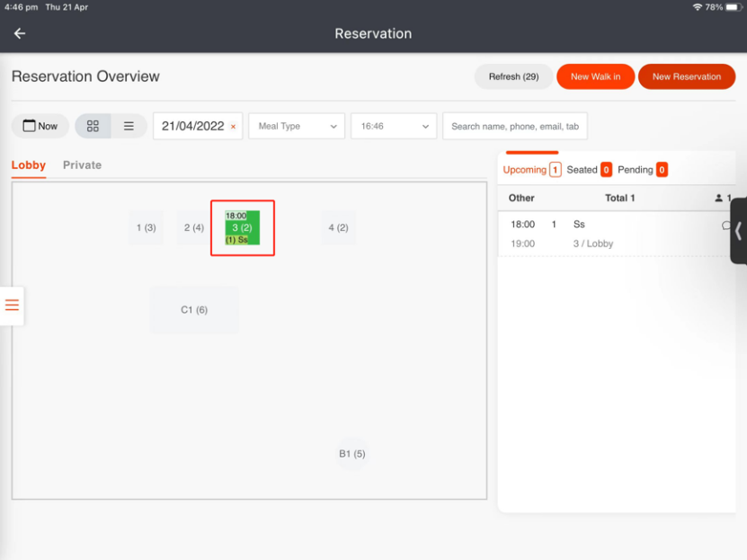
Task: Create a New Walk in
Action: 595,76
